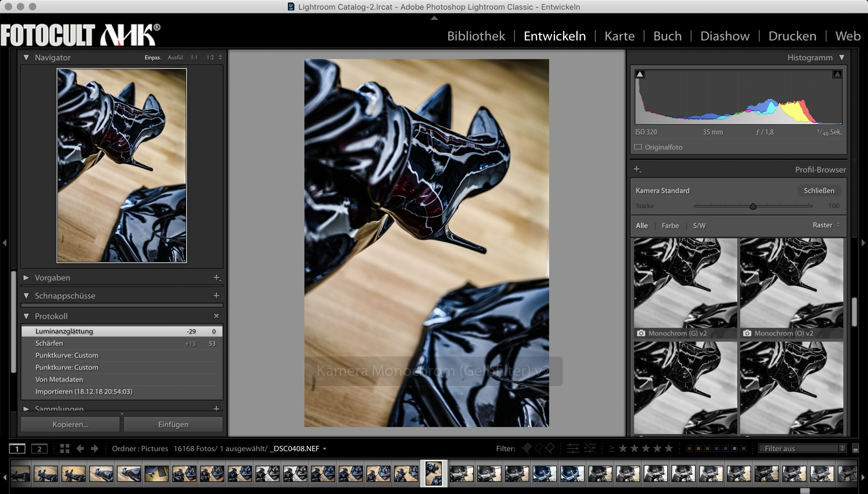Go back with the left arrow icon

[80, 448]
